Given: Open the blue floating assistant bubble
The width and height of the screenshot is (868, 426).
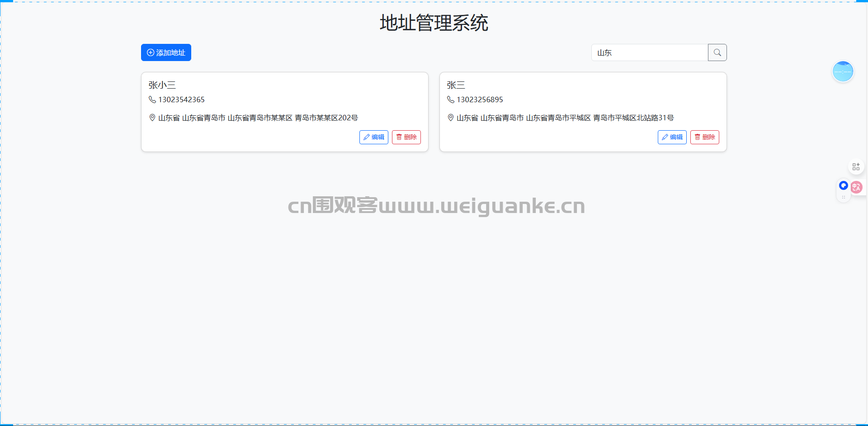Looking at the screenshot, I should (843, 71).
